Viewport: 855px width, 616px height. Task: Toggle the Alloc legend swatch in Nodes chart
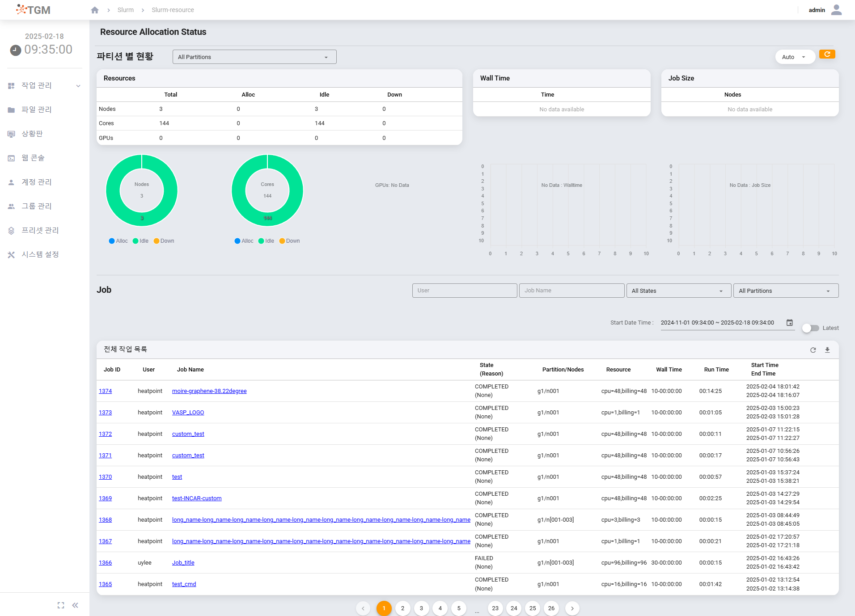pyautogui.click(x=112, y=241)
